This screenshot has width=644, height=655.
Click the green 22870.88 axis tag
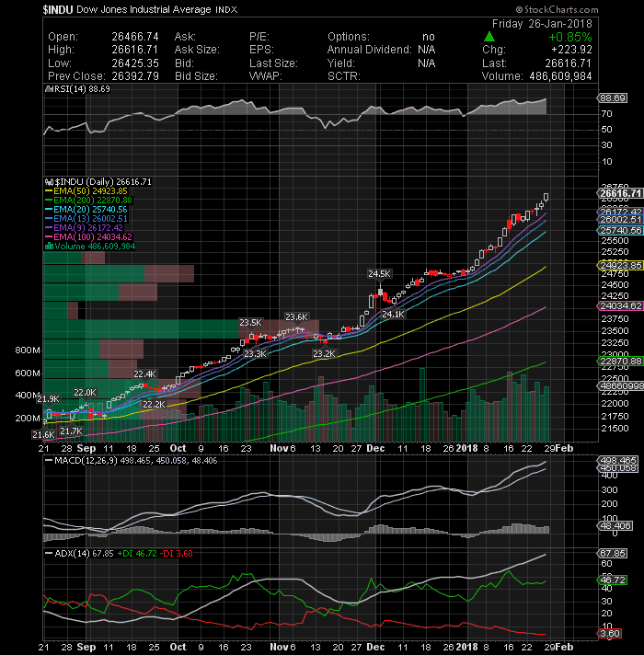coord(621,361)
